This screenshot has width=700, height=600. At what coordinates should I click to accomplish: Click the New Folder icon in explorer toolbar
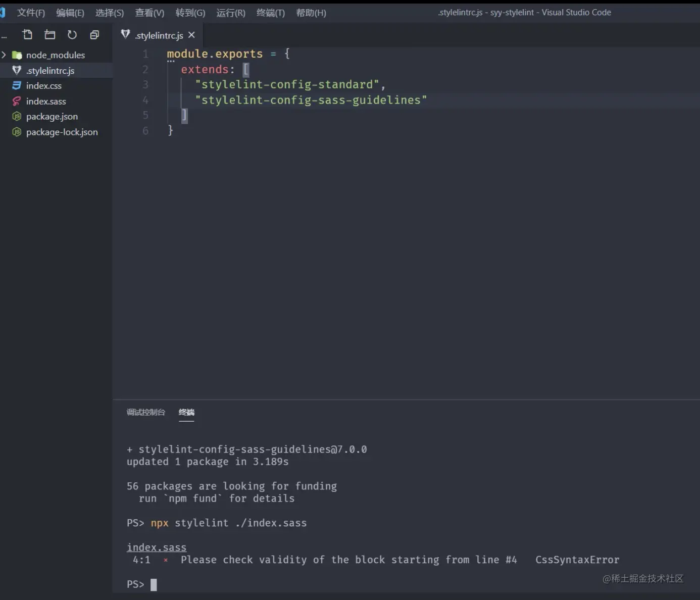click(x=49, y=34)
